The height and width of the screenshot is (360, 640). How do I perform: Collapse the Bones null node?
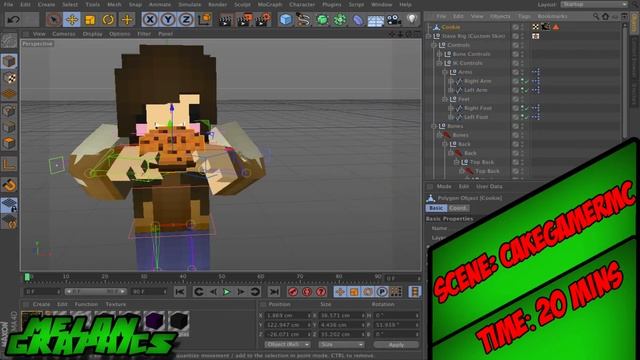coord(434,126)
